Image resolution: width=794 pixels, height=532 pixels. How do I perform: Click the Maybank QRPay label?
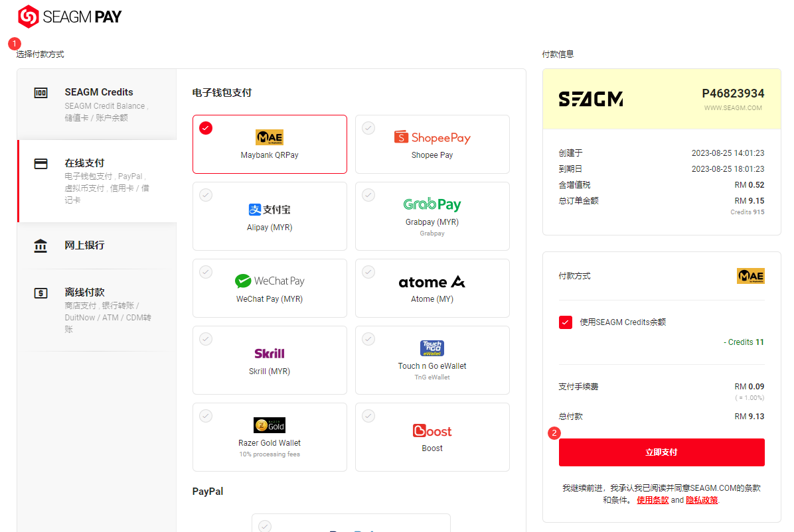[270, 155]
